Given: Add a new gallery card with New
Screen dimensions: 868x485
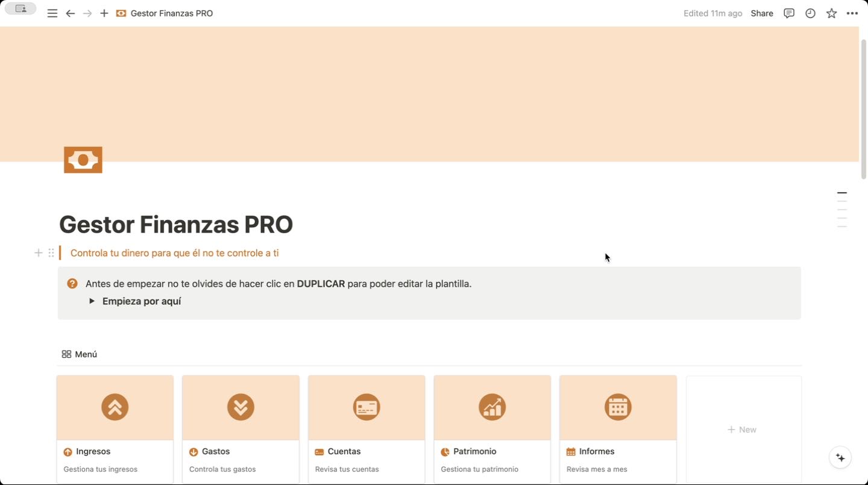Looking at the screenshot, I should click(x=743, y=430).
